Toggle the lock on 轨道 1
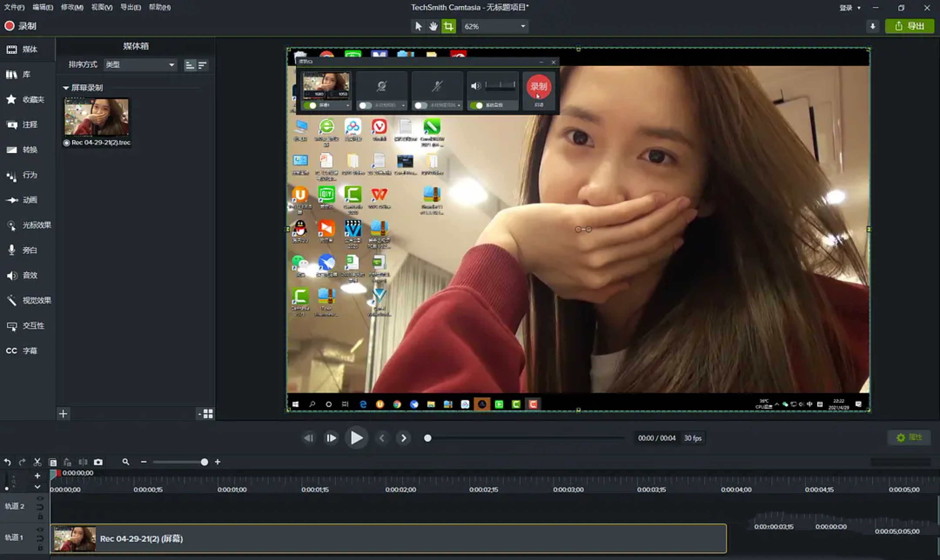940x560 pixels. click(40, 548)
